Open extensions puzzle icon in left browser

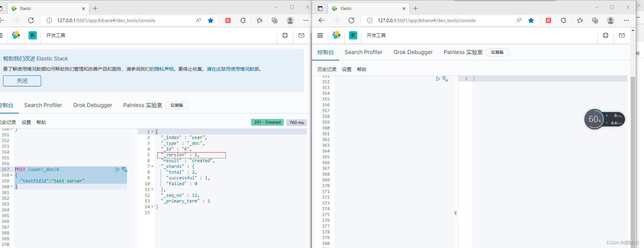(243, 20)
